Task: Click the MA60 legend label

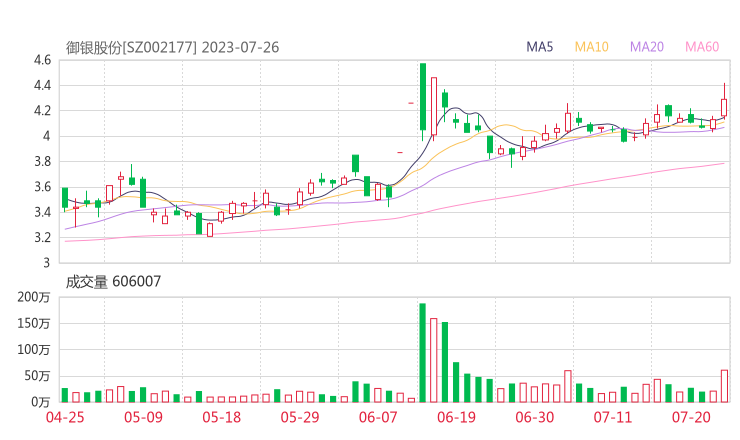Action: [702, 47]
